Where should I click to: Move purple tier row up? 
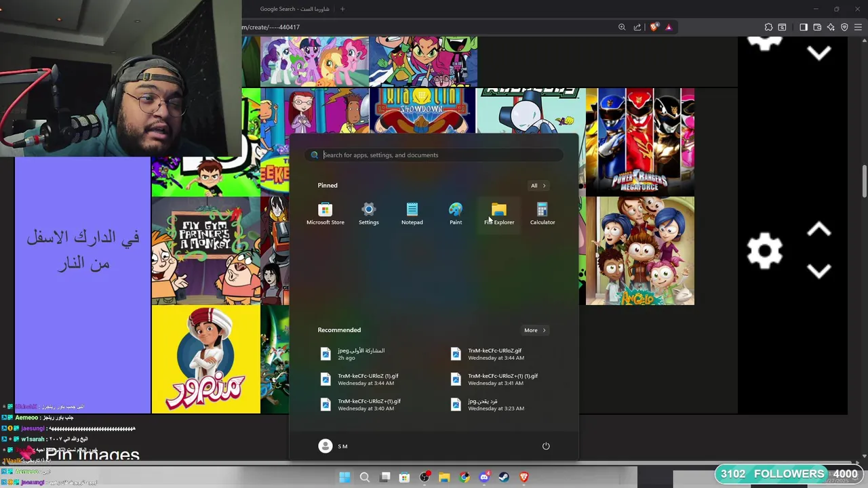click(819, 230)
